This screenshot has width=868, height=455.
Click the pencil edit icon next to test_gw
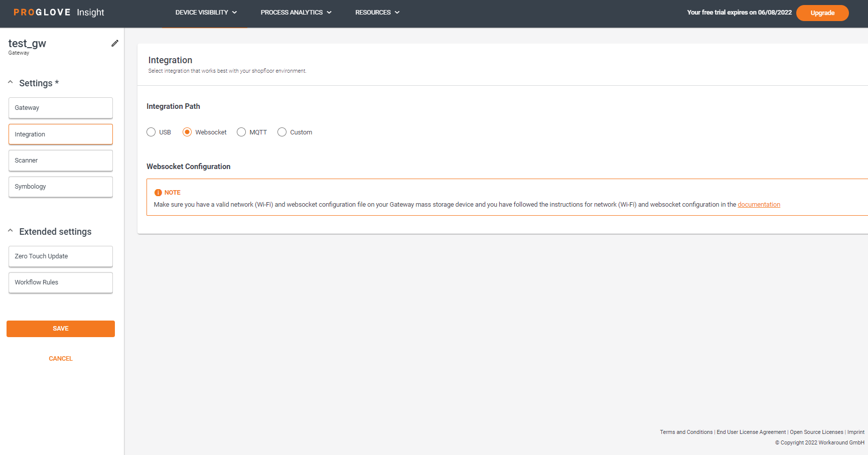coord(115,43)
